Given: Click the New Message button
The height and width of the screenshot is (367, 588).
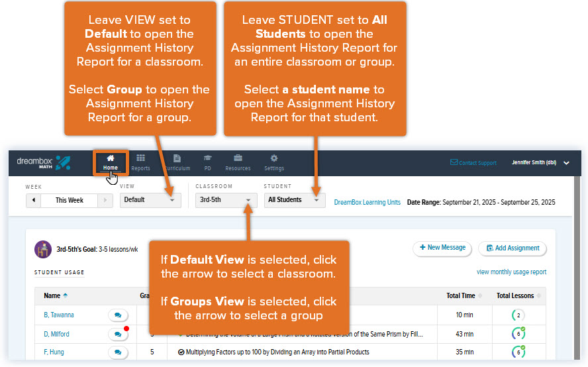Looking at the screenshot, I should pyautogui.click(x=442, y=248).
